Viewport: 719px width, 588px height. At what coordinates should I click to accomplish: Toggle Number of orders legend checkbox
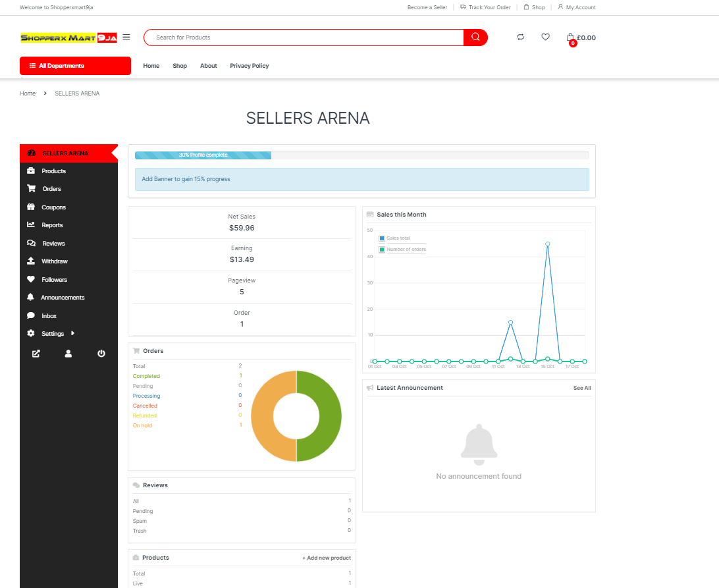click(382, 250)
